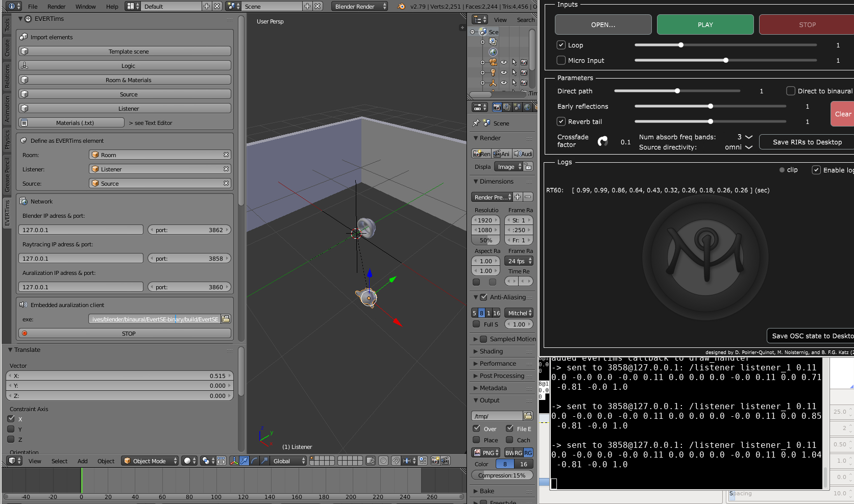This screenshot has height=504, width=854.
Task: Enable Constraint Axis Y checkbox
Action: pos(11,429)
